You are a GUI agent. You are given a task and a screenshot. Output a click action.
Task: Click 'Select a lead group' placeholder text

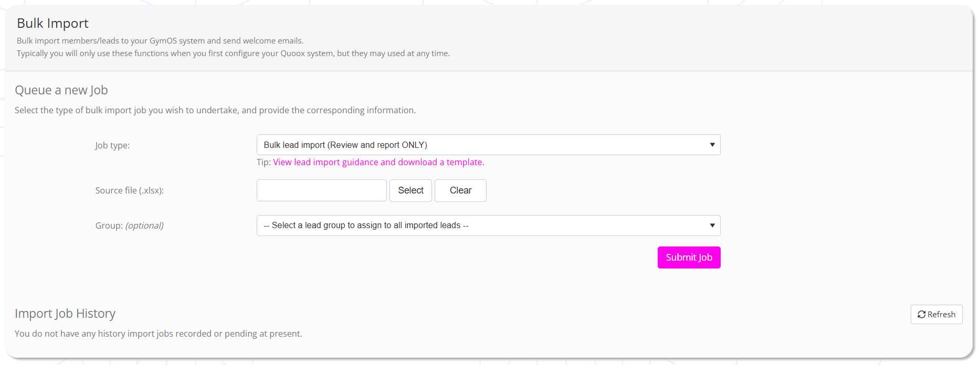(365, 226)
